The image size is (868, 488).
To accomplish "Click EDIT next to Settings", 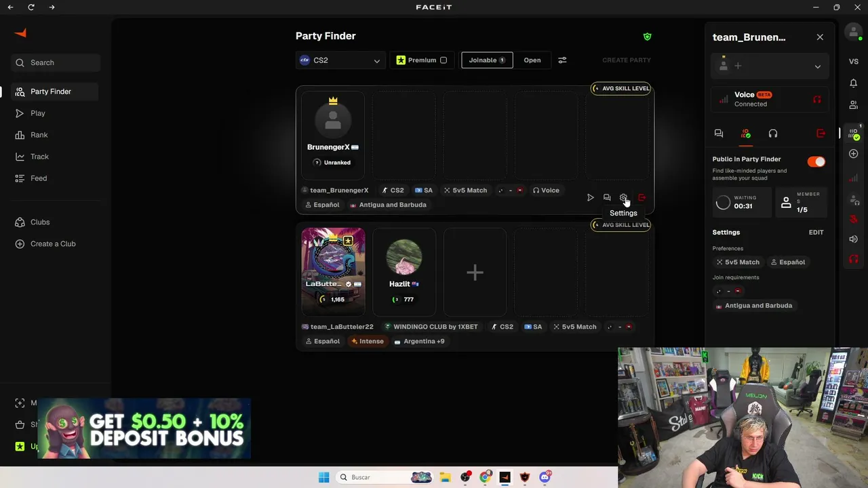I will pos(816,232).
